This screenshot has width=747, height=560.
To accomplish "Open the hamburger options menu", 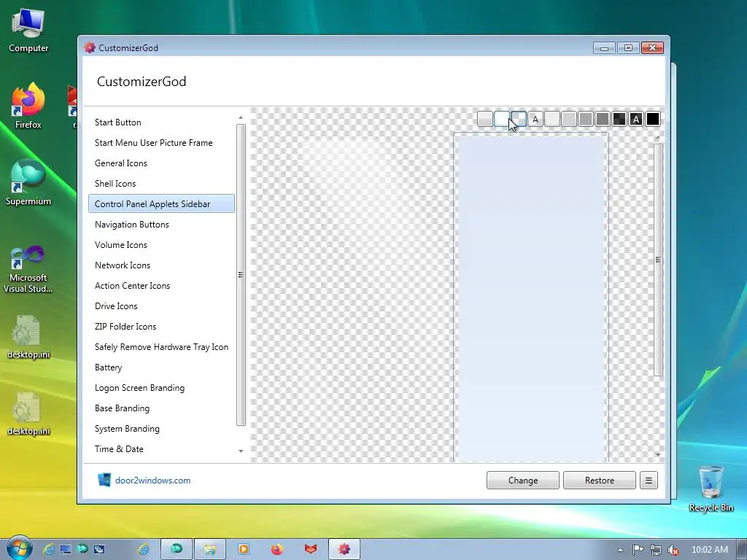I will [x=649, y=481].
